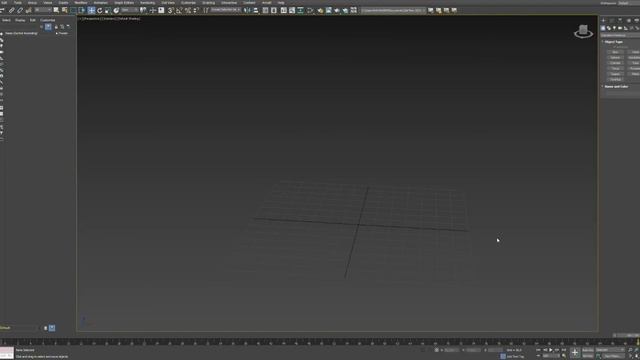Toggle the Angle Snap button

click(x=179, y=10)
